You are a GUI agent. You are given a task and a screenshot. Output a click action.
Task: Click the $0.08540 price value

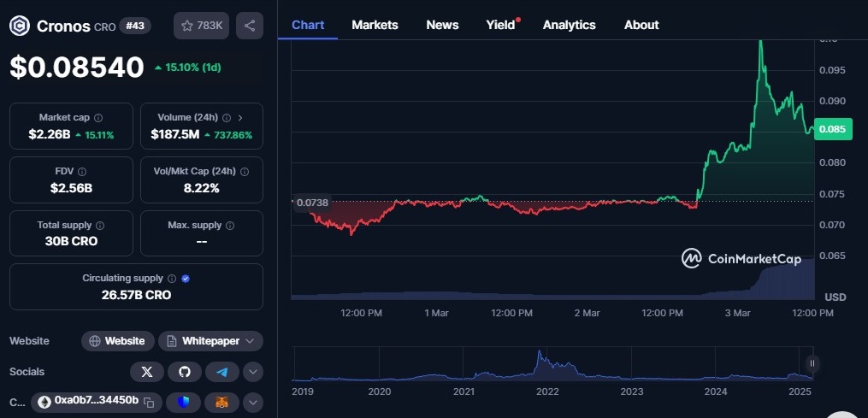point(77,67)
